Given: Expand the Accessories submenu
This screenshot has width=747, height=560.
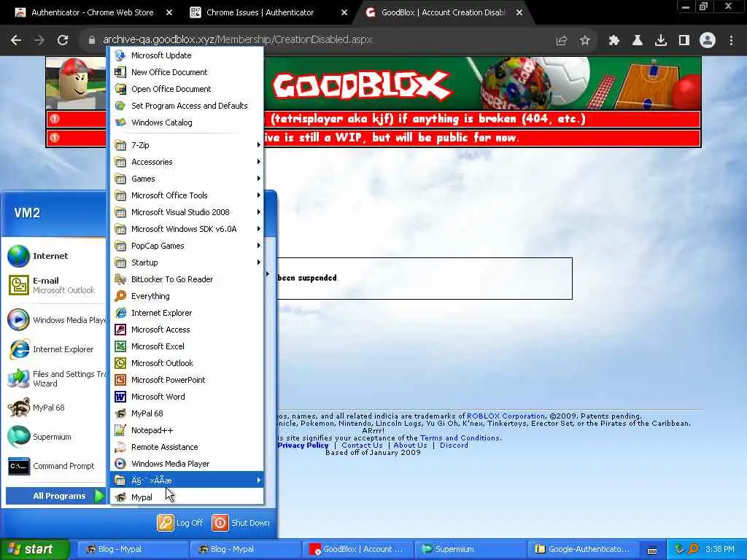Looking at the screenshot, I should click(187, 162).
